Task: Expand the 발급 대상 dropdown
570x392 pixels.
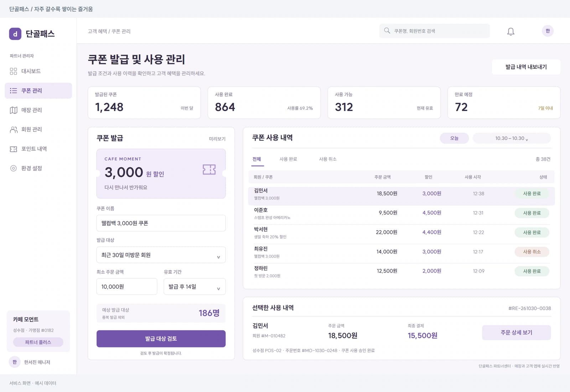Action: (x=161, y=255)
